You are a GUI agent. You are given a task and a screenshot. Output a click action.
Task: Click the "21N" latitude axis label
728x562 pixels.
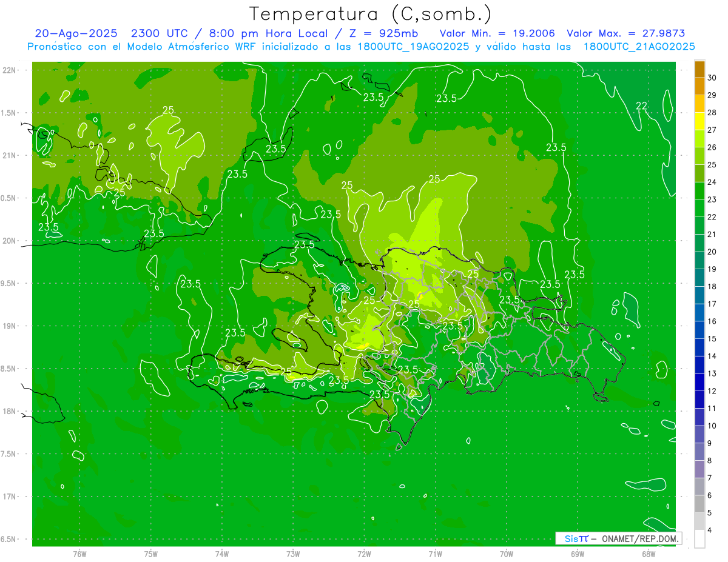(x=10, y=155)
